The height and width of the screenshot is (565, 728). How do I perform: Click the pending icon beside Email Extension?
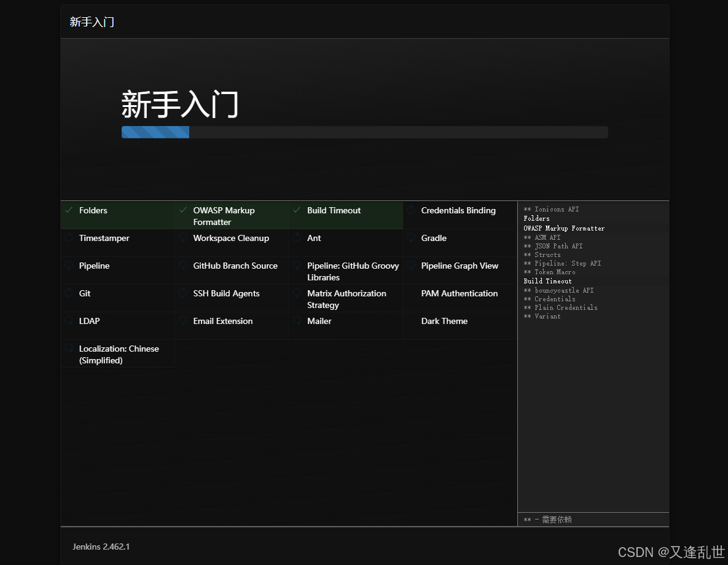[183, 320]
